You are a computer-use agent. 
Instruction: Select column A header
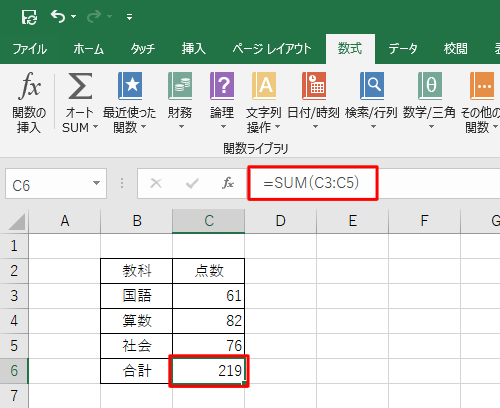65,221
